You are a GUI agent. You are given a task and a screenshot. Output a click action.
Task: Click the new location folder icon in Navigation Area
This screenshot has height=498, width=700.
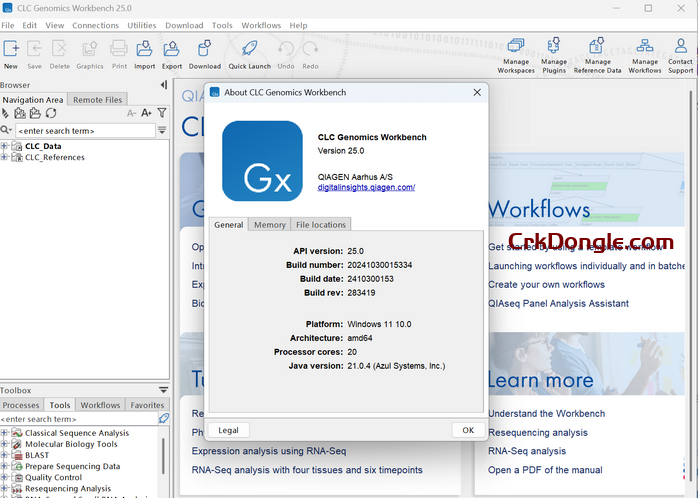[20, 113]
